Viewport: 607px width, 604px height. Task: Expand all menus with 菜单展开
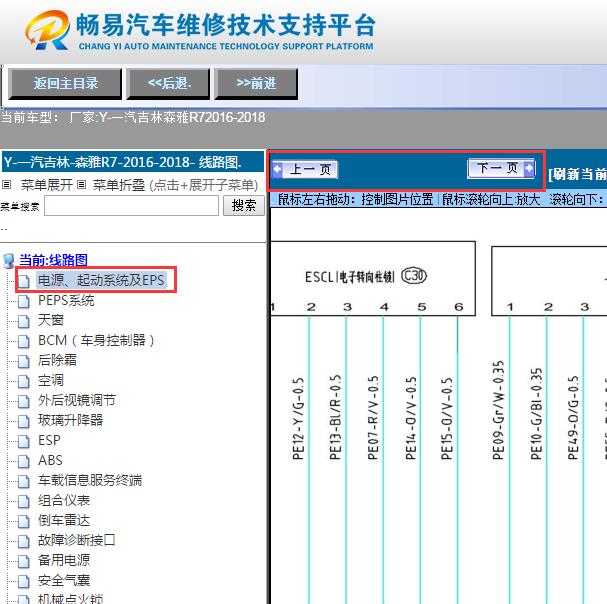click(46, 185)
